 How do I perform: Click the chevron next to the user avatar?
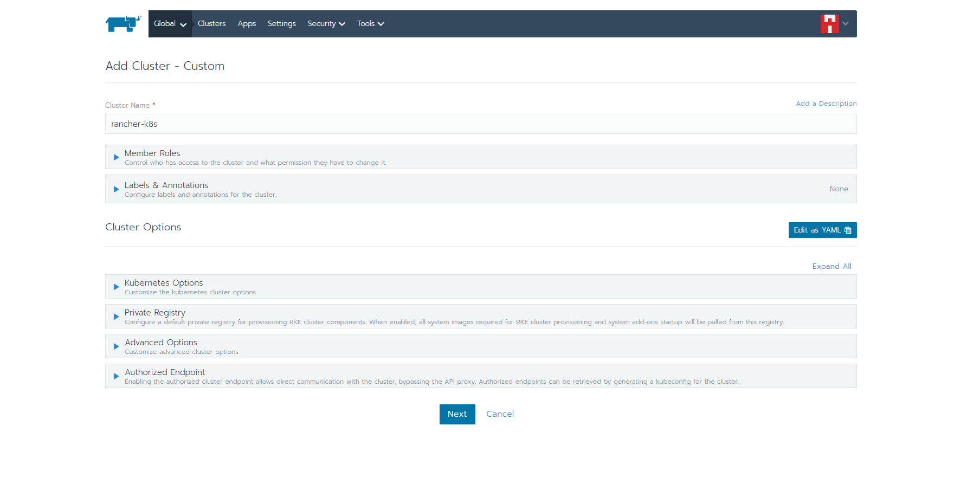(846, 24)
